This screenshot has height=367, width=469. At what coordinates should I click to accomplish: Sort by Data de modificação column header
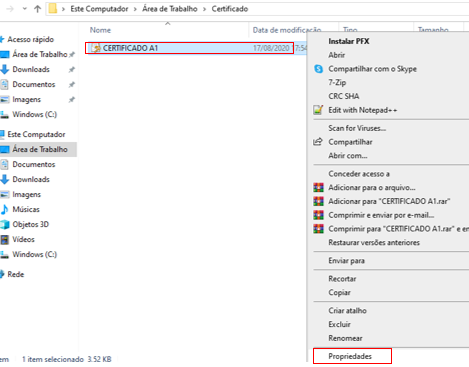coord(287,30)
